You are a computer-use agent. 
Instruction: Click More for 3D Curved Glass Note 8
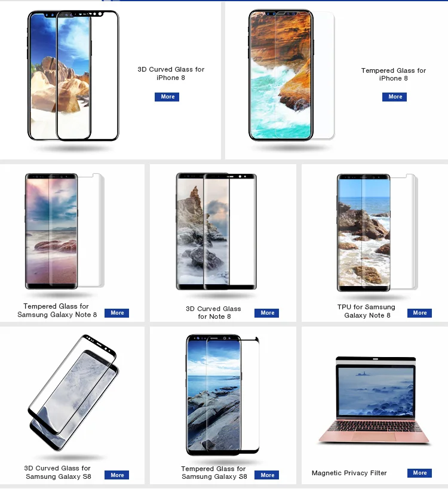[267, 313]
